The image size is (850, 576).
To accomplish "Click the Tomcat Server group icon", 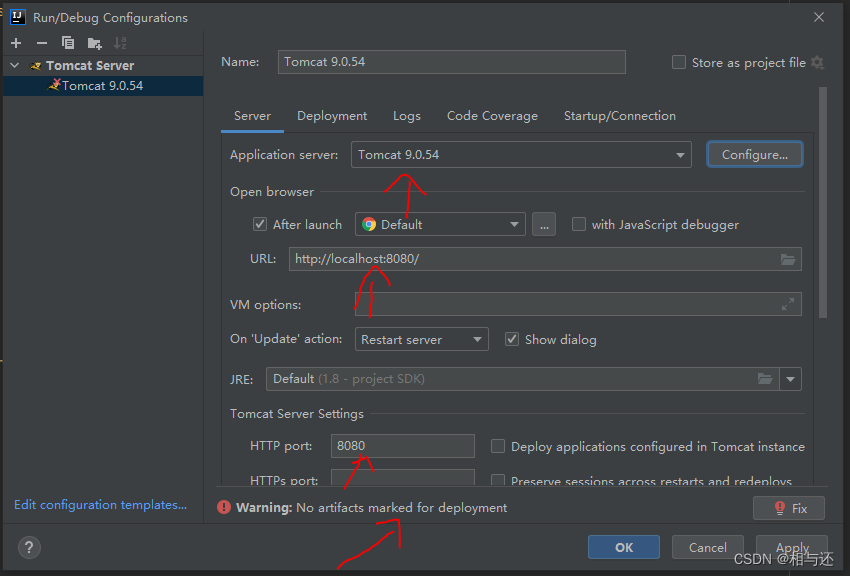I will click(x=36, y=66).
